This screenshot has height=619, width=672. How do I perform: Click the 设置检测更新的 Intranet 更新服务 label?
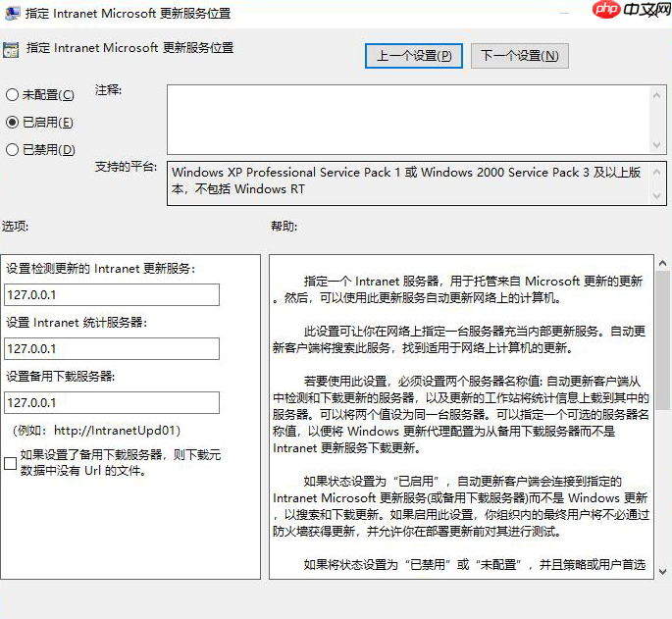coord(100,269)
